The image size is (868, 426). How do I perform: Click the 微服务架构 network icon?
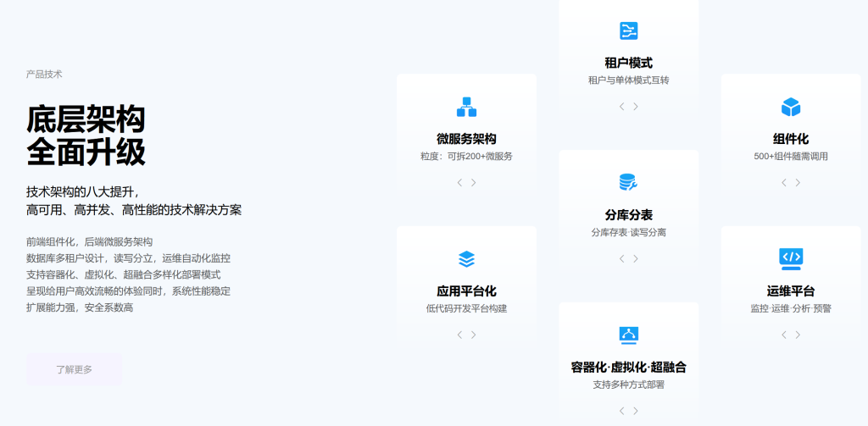coord(466,108)
